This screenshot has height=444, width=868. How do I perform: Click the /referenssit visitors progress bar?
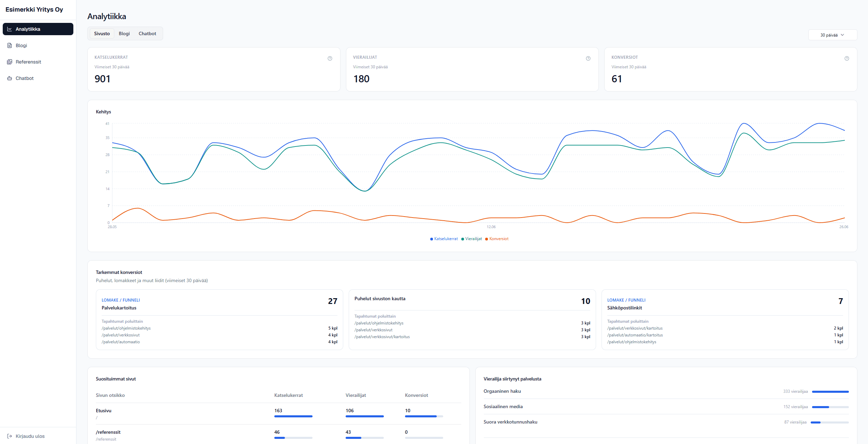pos(365,438)
